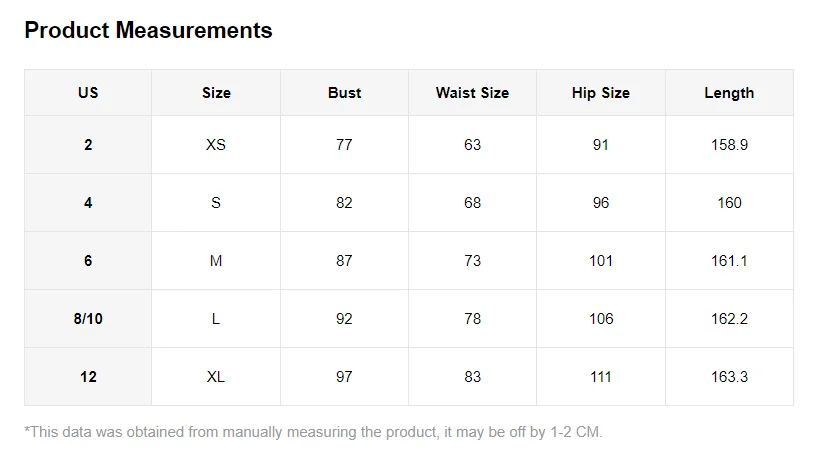The image size is (827, 458).
Task: Click the US size 8/10 cell
Action: [88, 319]
